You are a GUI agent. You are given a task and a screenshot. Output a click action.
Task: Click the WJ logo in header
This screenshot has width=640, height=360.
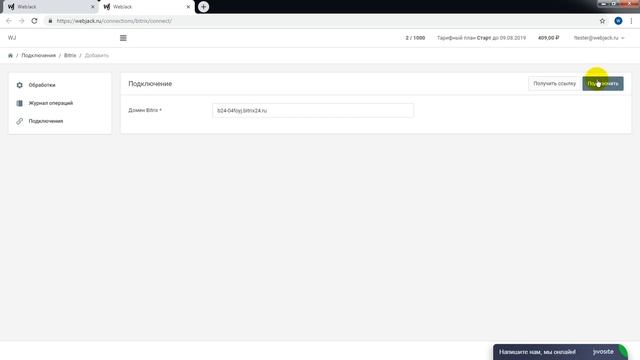pos(12,38)
